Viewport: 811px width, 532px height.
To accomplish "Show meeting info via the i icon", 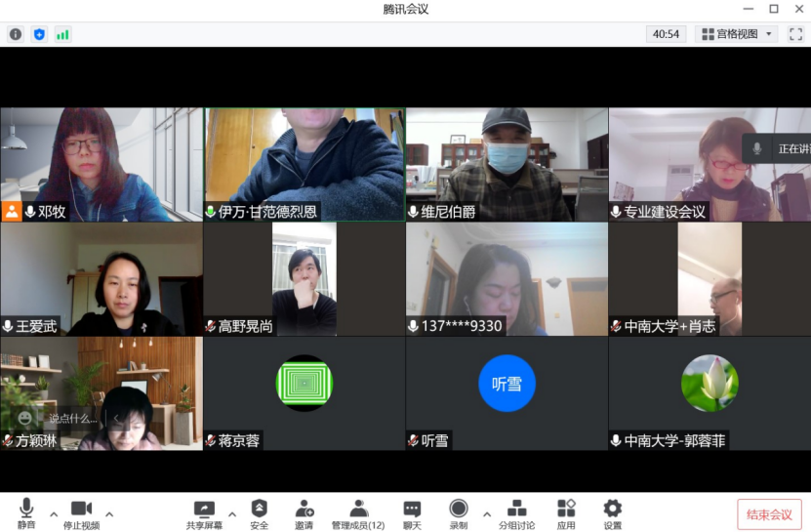I will (16, 34).
